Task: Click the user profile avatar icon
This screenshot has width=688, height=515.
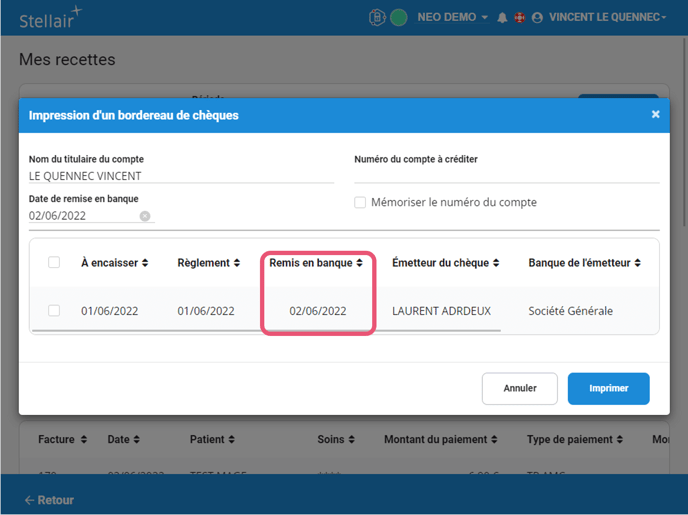Action: point(537,18)
